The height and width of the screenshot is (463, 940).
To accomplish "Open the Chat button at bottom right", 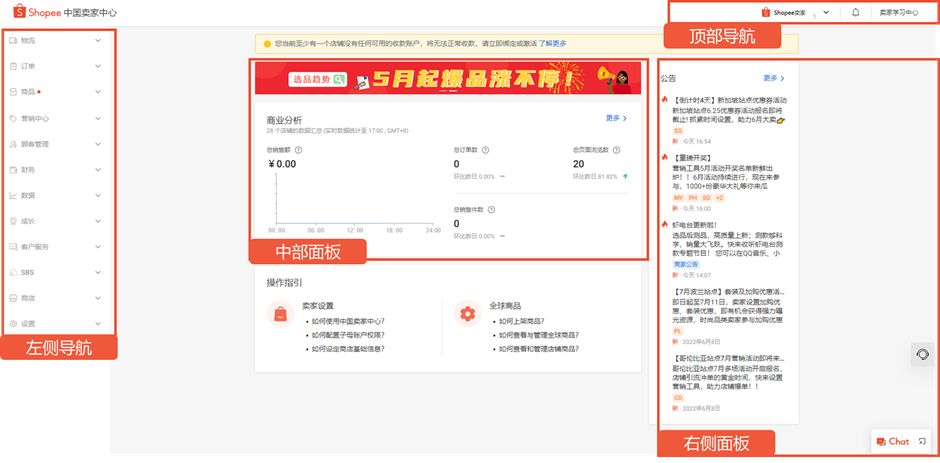I will (893, 441).
